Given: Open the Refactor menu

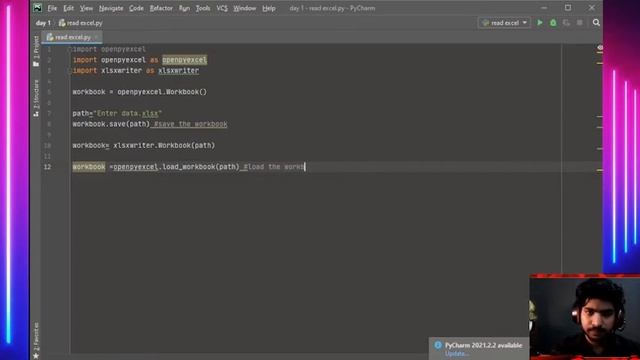Looking at the screenshot, I should click(x=161, y=8).
